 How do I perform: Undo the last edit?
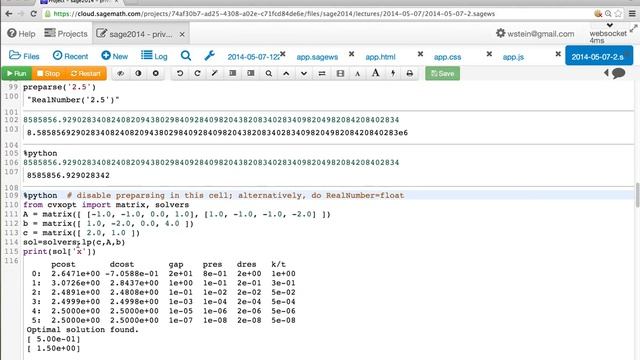coord(180,73)
